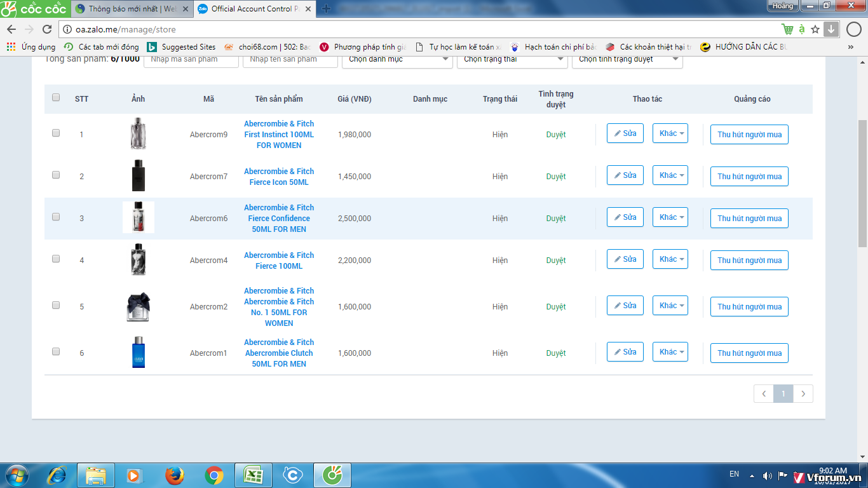Open the Chọn trạng thái dropdown
This screenshot has height=488, width=868.
(512, 59)
